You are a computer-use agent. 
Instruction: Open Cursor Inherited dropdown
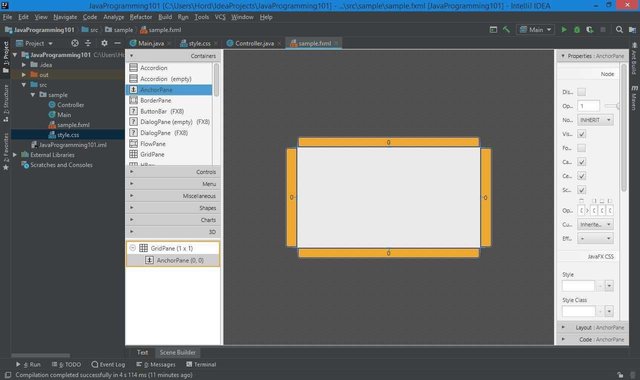coord(595,224)
